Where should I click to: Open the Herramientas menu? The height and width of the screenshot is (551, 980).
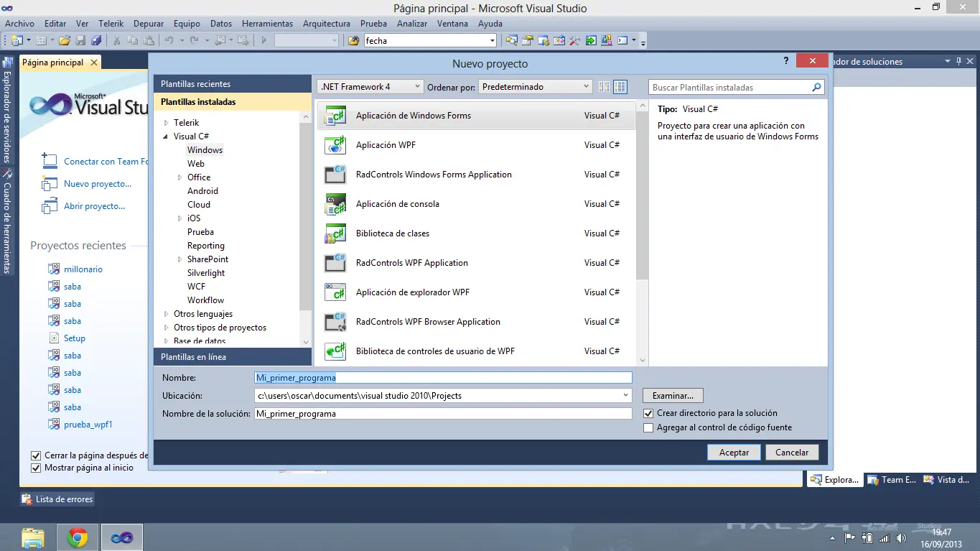tap(267, 24)
